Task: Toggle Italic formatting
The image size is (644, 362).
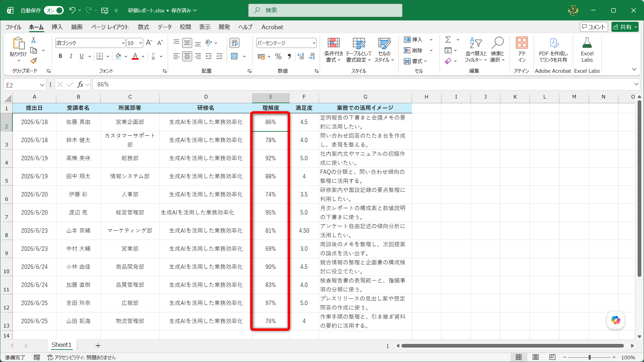Action: click(x=71, y=56)
